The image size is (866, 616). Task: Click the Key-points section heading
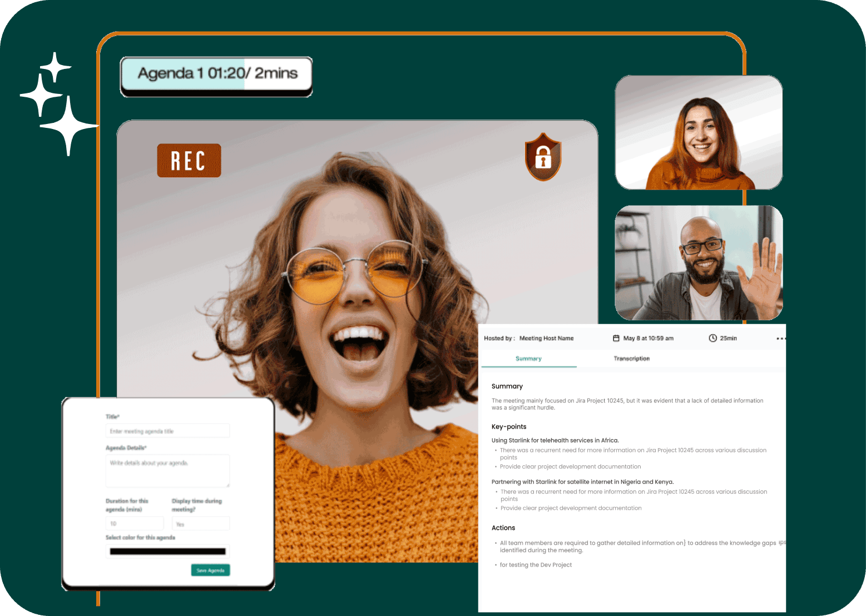click(x=509, y=427)
